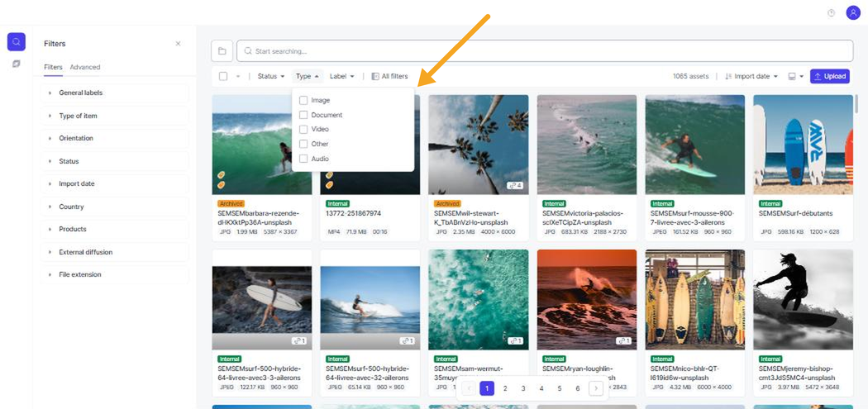Click the link badge on surf-500-hybride avec3-3 image

[299, 340]
